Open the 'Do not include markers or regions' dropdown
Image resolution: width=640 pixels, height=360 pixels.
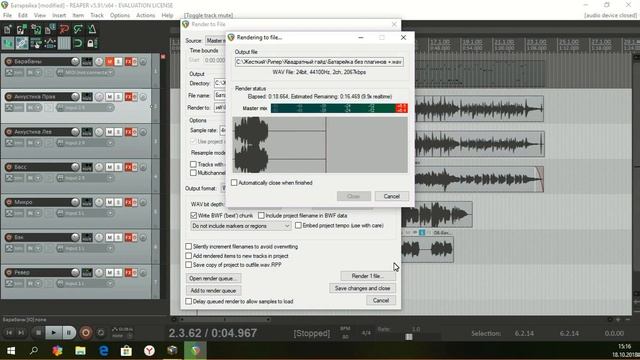click(x=241, y=226)
